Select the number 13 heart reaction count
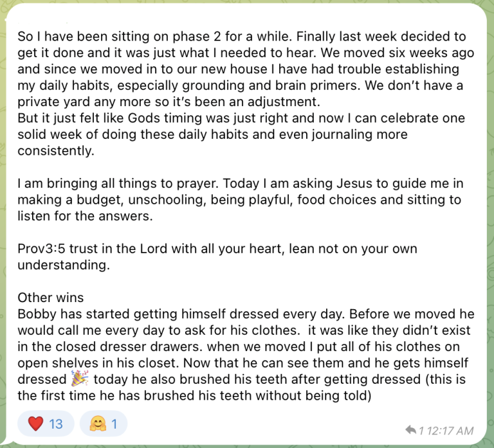This screenshot has width=494, height=448. [56, 424]
